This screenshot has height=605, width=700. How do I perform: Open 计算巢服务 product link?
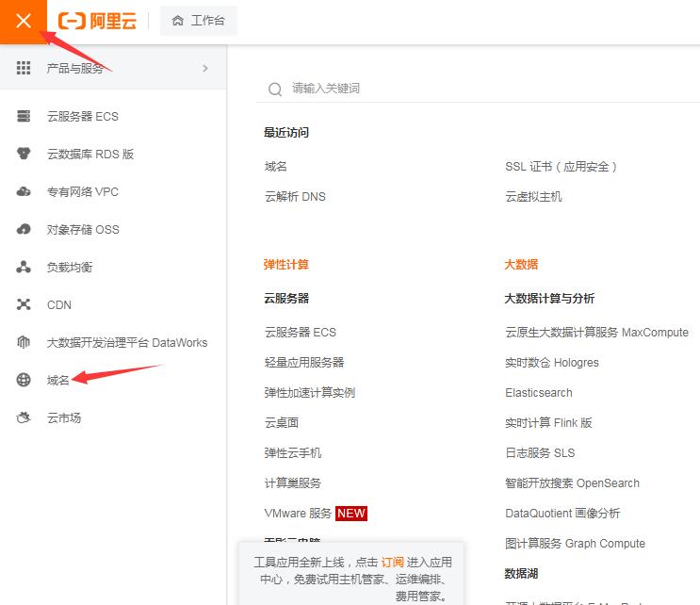tap(293, 482)
